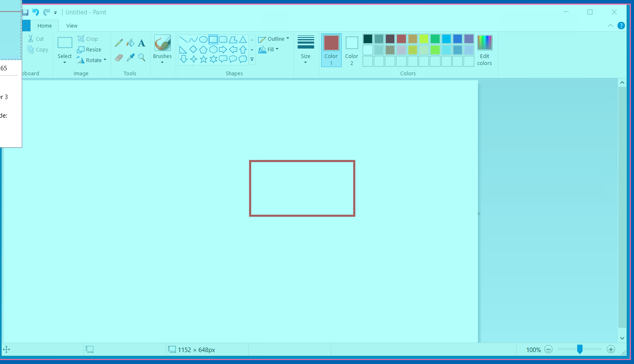The image size is (634, 364).
Task: Activate Color 2 selector
Action: point(352,50)
